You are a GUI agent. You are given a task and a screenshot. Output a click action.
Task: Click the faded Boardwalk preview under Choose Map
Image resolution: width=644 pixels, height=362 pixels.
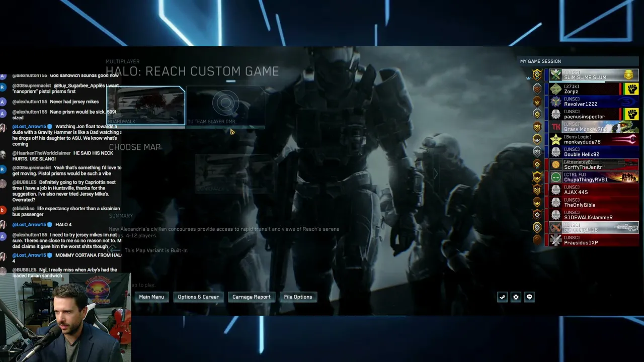click(234, 173)
